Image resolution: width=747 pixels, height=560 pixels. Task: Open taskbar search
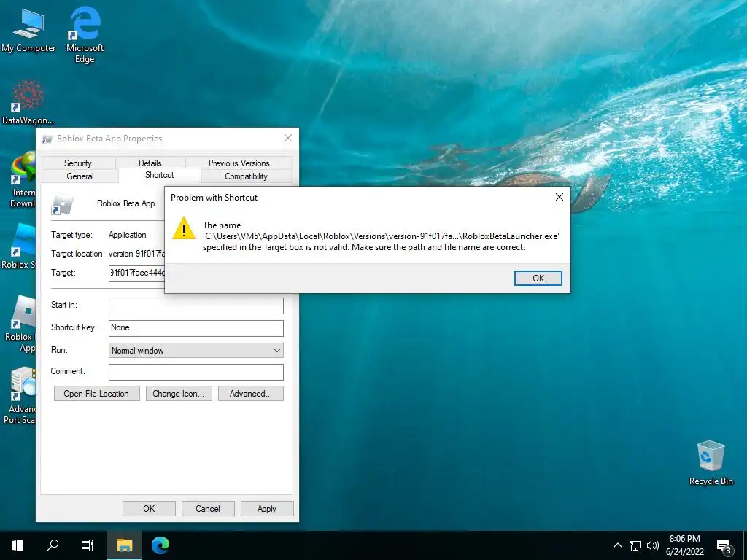point(53,545)
